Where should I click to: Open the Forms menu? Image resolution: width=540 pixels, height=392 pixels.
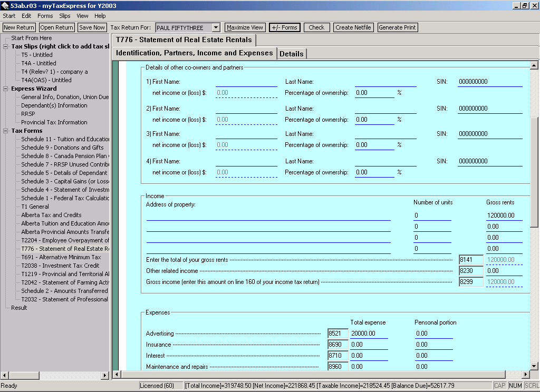click(x=45, y=16)
